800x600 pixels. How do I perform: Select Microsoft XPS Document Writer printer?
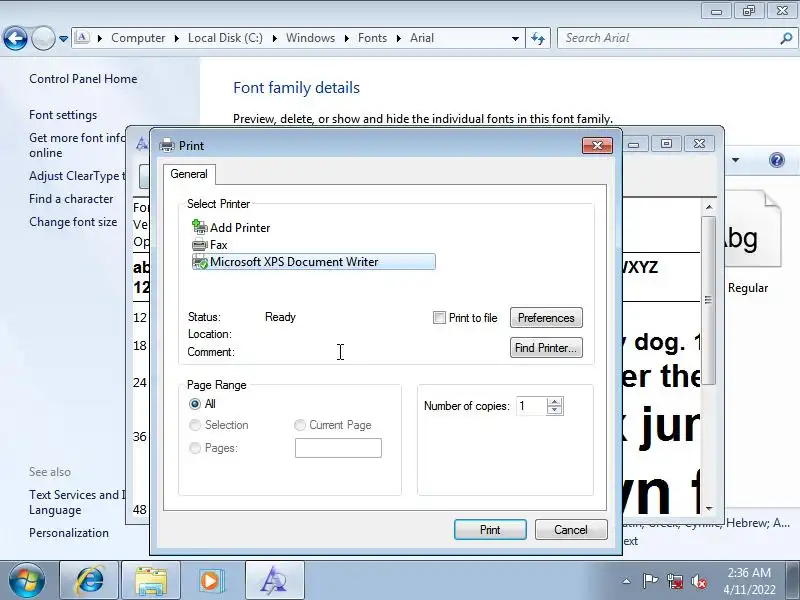click(x=313, y=262)
